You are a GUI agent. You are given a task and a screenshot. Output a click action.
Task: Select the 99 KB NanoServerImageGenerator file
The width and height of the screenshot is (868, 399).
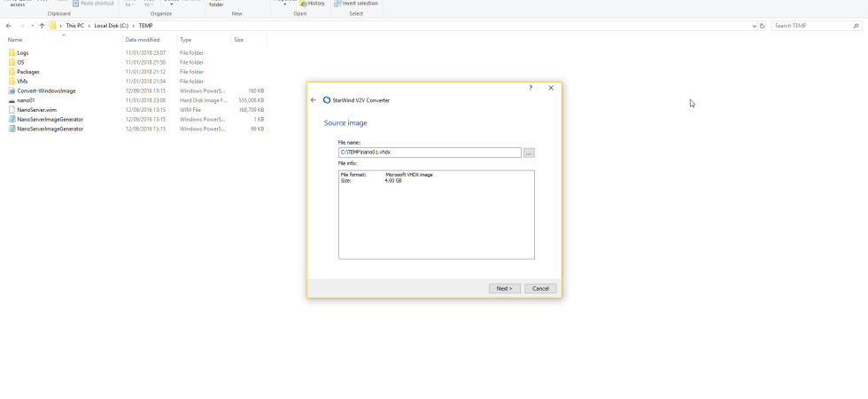50,129
